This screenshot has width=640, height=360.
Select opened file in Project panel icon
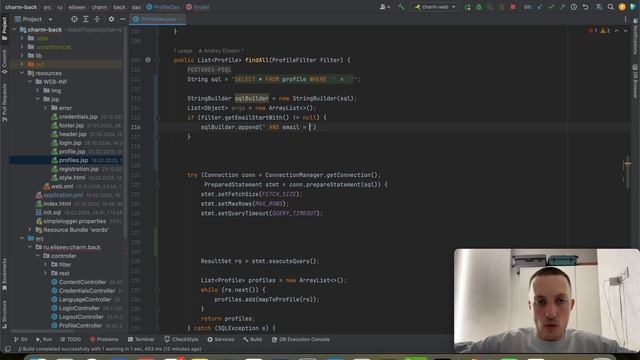[74, 19]
